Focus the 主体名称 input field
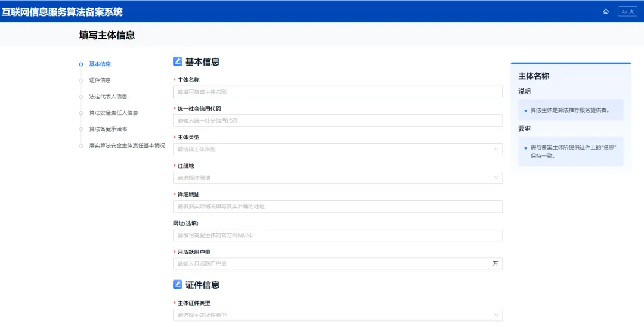The width and height of the screenshot is (644, 327). (x=338, y=92)
